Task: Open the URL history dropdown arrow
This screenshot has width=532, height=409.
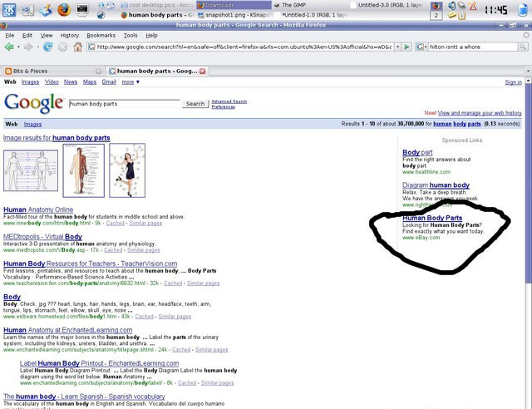Action: pos(397,47)
